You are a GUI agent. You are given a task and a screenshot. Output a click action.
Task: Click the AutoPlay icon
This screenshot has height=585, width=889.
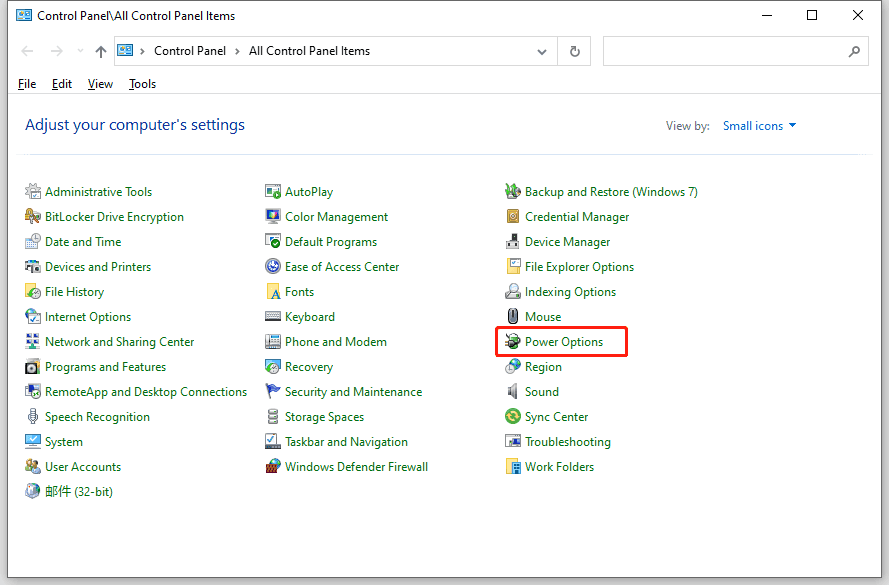(273, 192)
